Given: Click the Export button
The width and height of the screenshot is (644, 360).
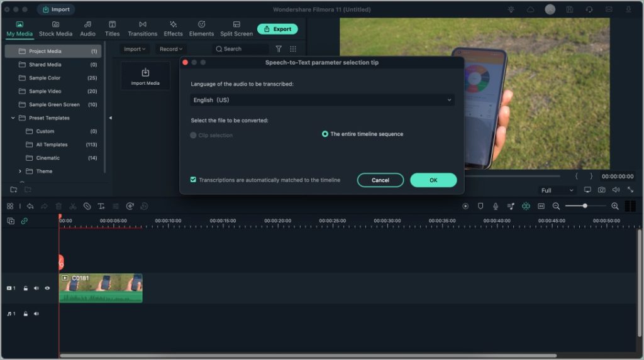Looking at the screenshot, I should tap(277, 29).
